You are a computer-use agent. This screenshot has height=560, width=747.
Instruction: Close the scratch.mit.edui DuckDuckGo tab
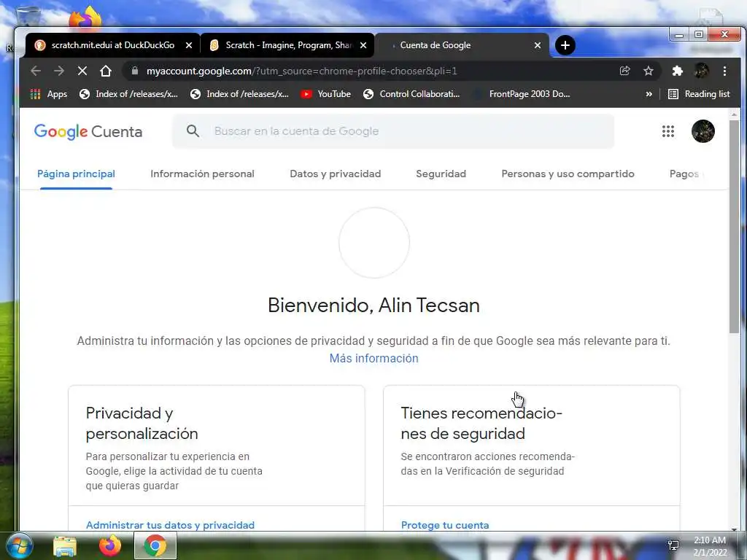pos(189,45)
